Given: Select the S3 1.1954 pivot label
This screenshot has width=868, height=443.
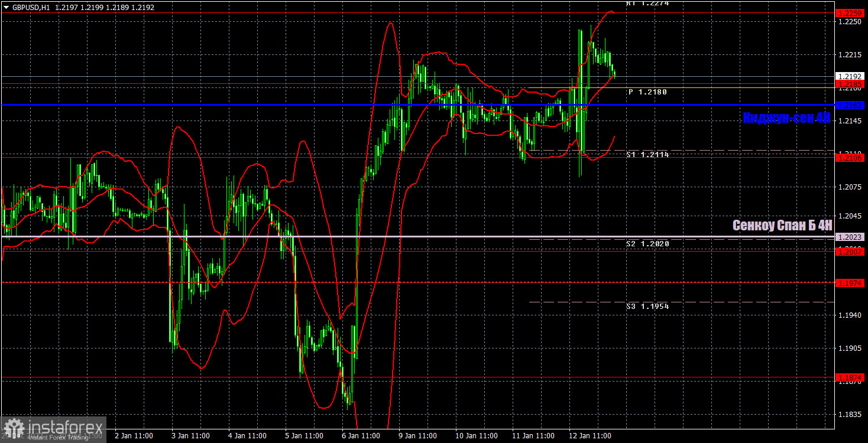Looking at the screenshot, I should pyautogui.click(x=647, y=306).
